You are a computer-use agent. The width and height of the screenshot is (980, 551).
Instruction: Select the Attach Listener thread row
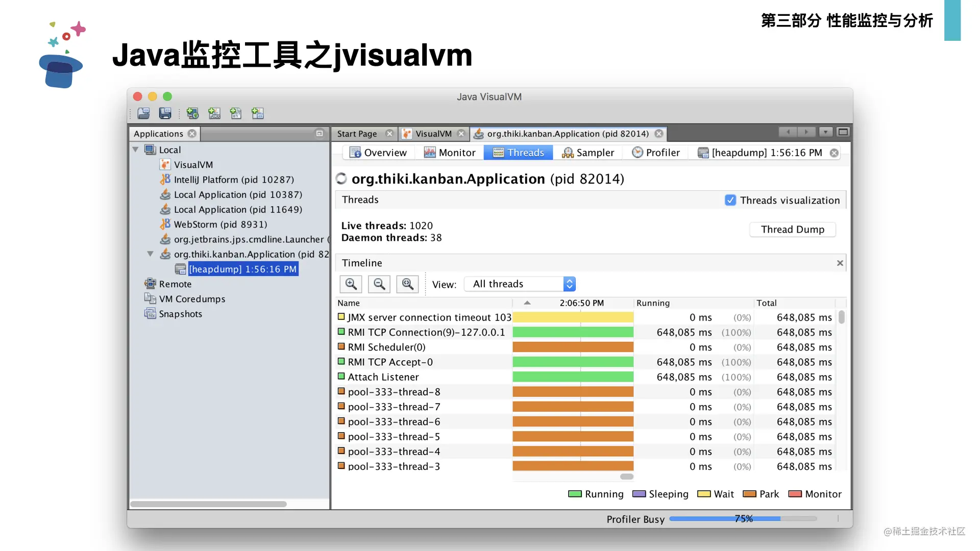(586, 377)
